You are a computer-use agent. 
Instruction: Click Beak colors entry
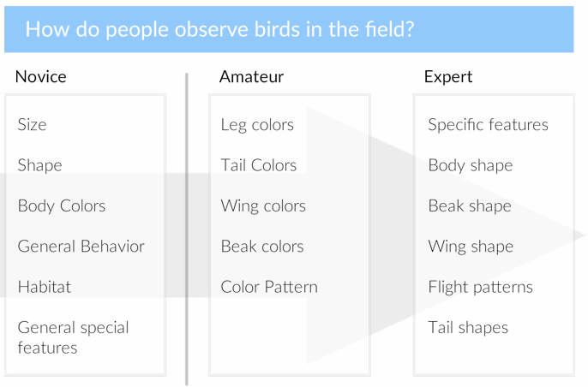pyautogui.click(x=262, y=247)
